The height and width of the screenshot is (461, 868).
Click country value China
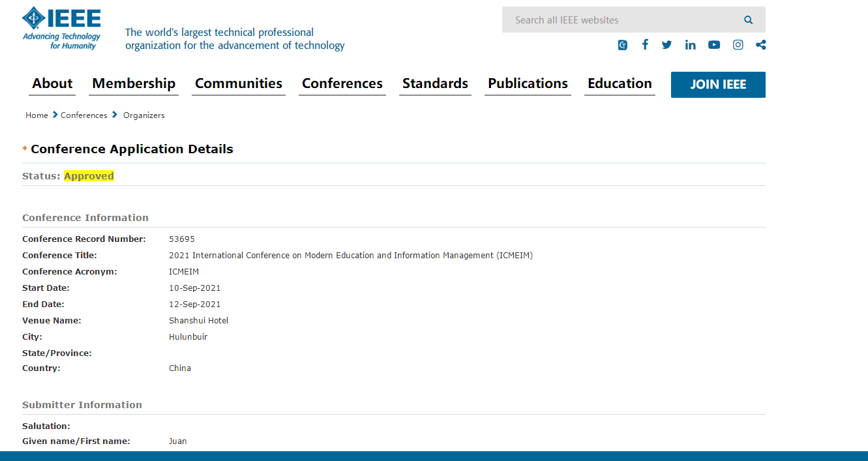coord(180,368)
